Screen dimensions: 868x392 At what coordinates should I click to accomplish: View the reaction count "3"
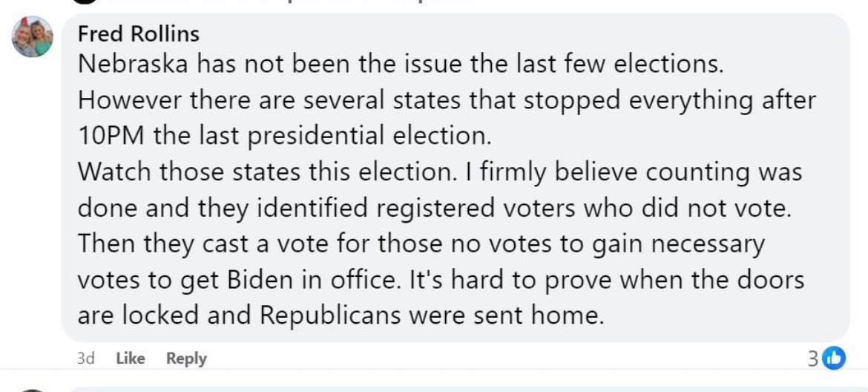pyautogui.click(x=815, y=359)
